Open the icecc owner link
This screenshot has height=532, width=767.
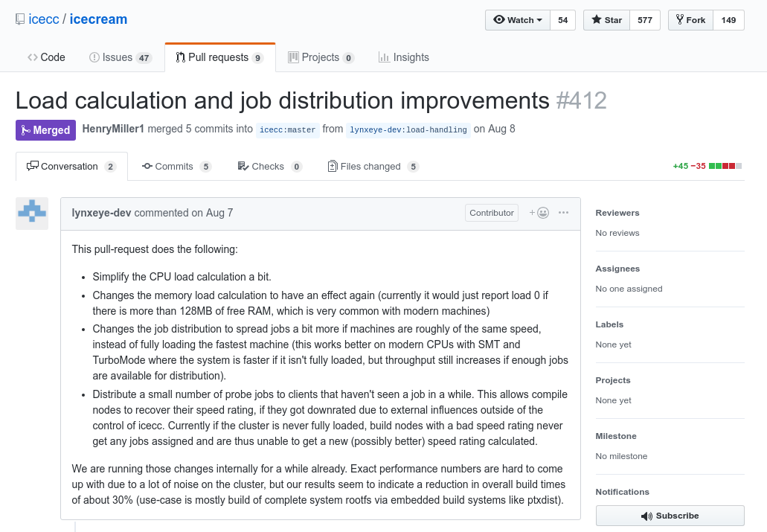click(44, 19)
